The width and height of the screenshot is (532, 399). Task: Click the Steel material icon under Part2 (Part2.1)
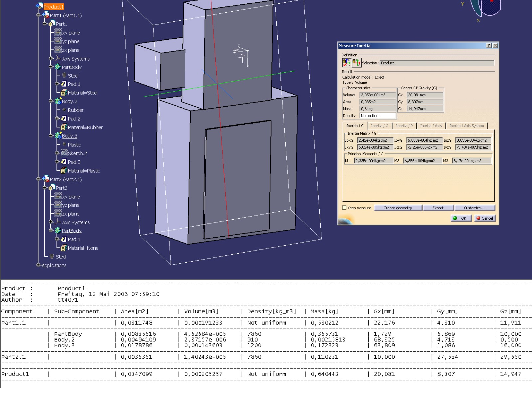click(52, 256)
